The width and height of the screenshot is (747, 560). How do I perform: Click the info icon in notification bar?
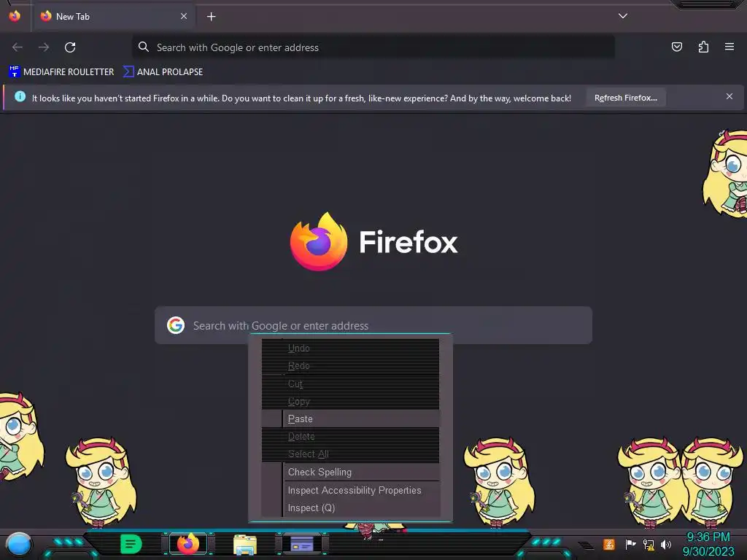pyautogui.click(x=20, y=97)
